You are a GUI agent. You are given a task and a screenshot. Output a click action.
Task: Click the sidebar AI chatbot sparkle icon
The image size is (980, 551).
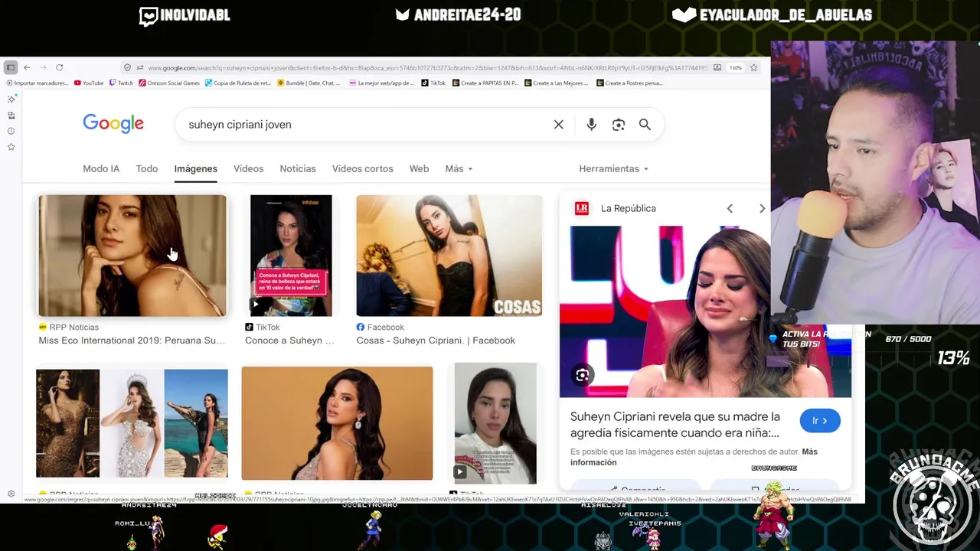coord(11,99)
